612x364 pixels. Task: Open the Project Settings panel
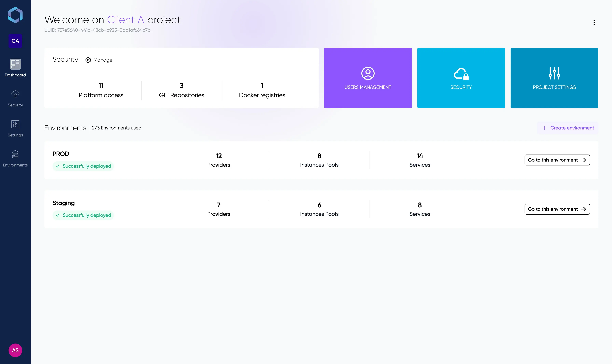click(554, 78)
